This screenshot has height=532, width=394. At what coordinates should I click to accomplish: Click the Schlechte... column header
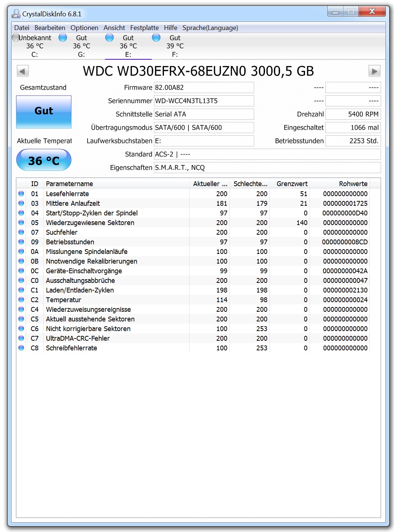click(x=250, y=184)
